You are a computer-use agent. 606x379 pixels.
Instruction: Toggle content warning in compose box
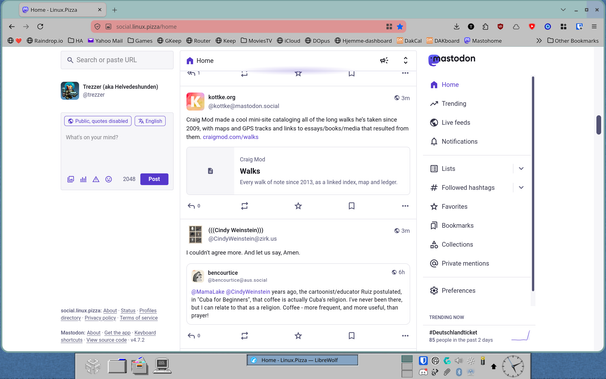coord(96,179)
